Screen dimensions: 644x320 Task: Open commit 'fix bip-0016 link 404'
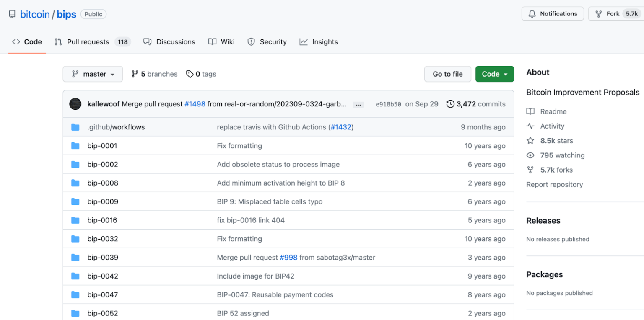tap(251, 220)
